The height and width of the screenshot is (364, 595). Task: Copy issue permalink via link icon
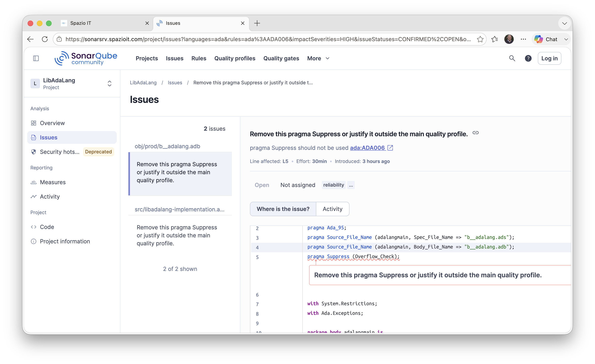(475, 133)
